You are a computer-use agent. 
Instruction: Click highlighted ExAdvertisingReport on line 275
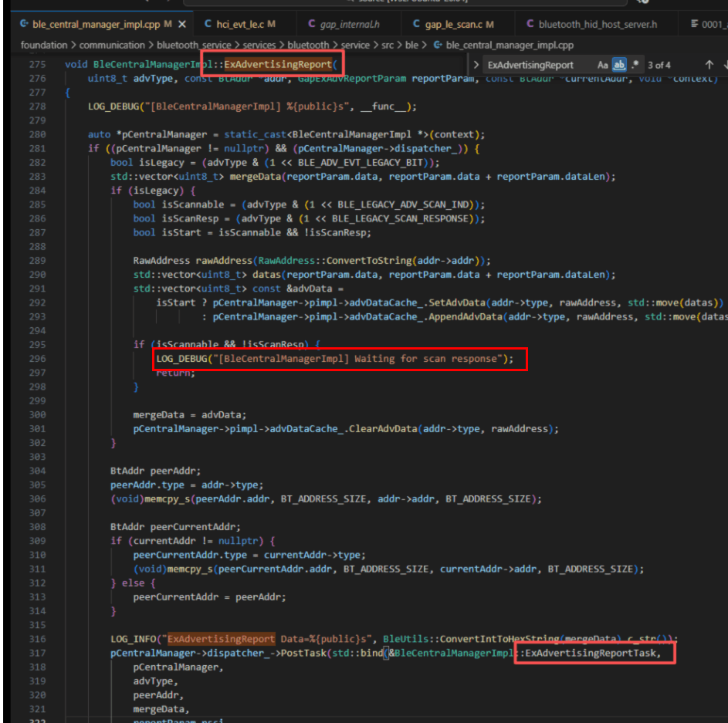[x=278, y=64]
